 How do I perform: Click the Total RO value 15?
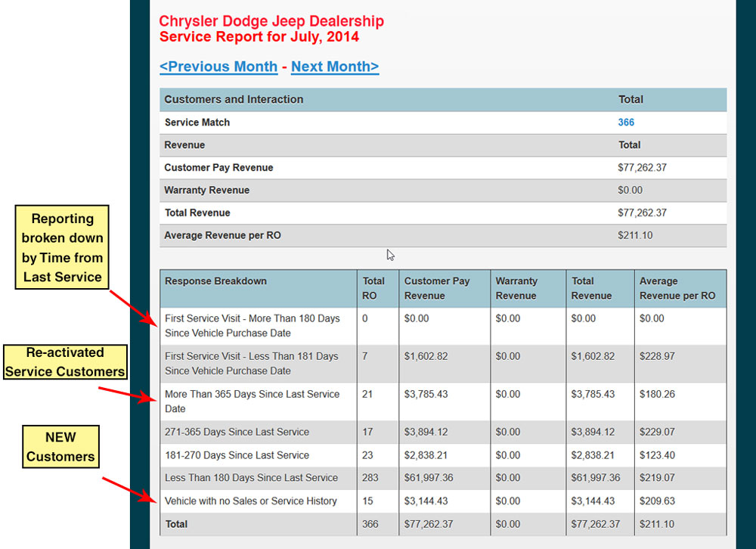coord(367,501)
